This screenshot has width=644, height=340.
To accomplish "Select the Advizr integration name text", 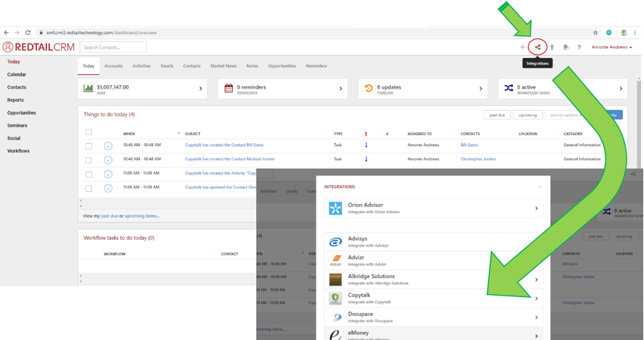I will (356, 257).
